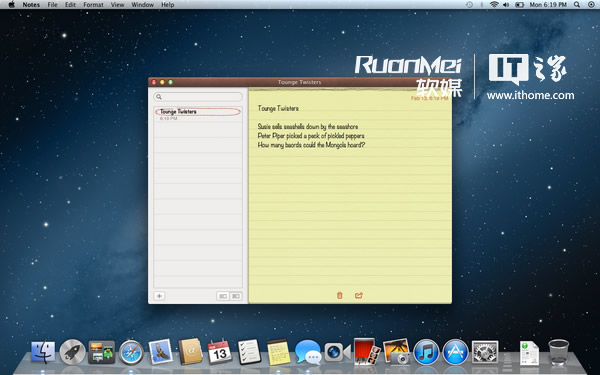Viewport: 600px width, 375px height.
Task: Open battery status menu
Action: 519,5
